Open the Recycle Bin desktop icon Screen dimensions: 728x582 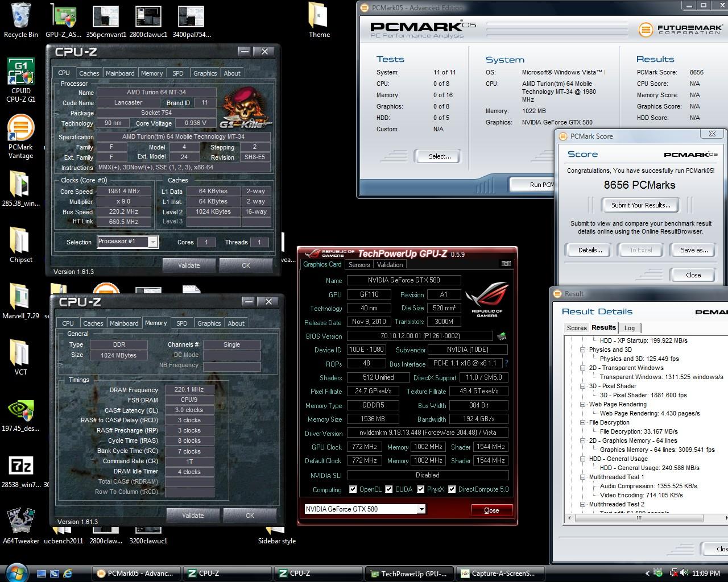[x=20, y=20]
